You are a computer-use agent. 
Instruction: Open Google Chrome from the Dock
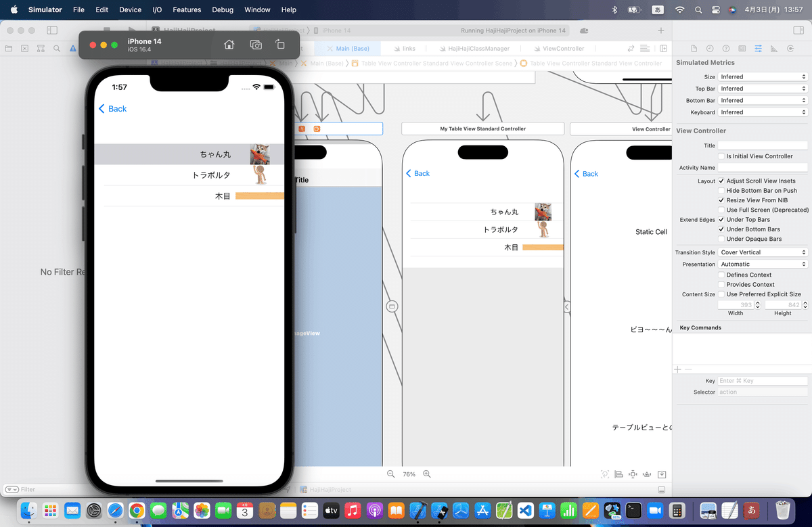(x=137, y=509)
